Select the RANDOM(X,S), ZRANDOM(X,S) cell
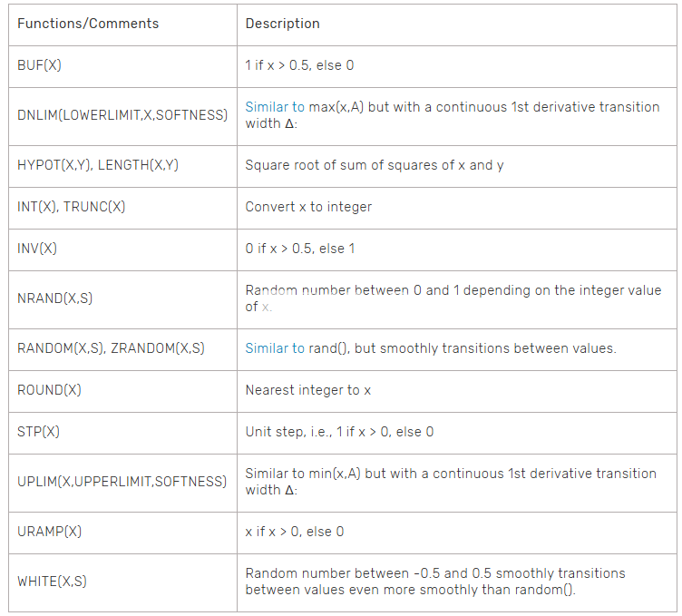Viewport: 682px width, 616px height. [111, 348]
